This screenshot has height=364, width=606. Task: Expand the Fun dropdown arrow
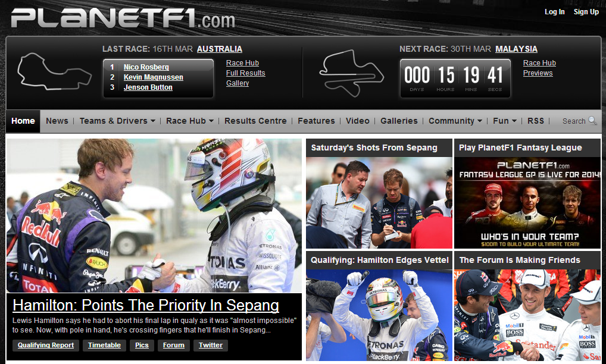click(514, 121)
